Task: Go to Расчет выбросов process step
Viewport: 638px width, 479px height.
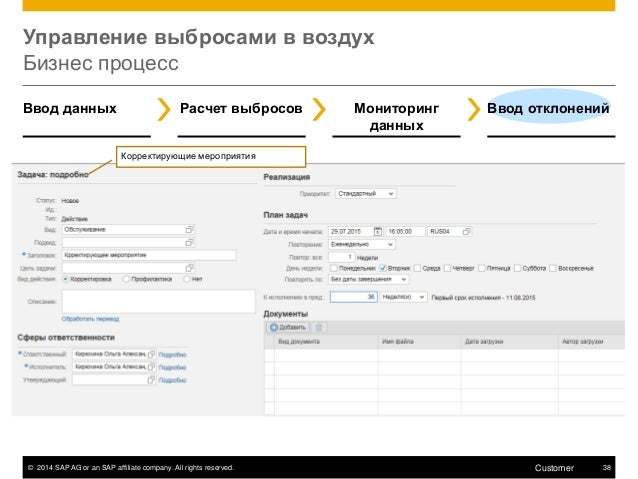Action: [240, 108]
